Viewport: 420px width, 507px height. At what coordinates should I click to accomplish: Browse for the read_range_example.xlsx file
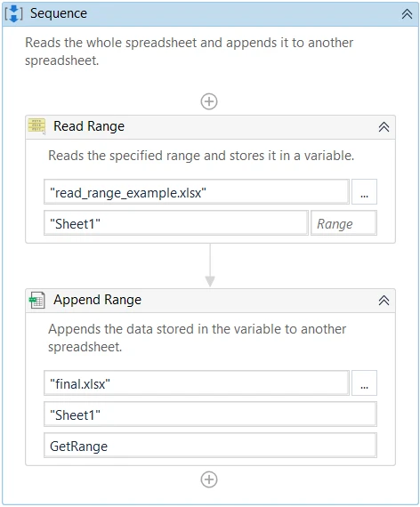click(364, 192)
